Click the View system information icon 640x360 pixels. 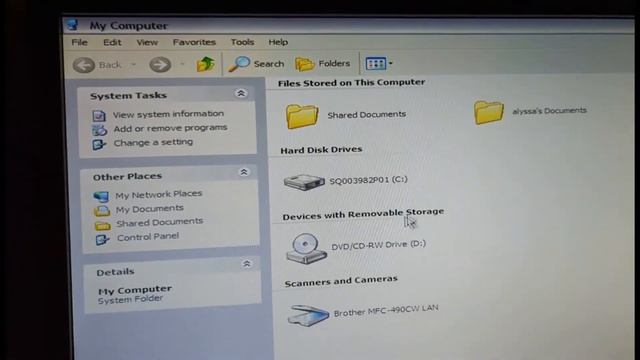click(99, 116)
